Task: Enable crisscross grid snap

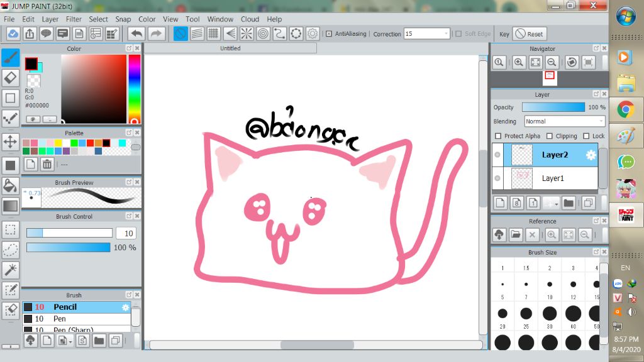Action: click(x=214, y=34)
